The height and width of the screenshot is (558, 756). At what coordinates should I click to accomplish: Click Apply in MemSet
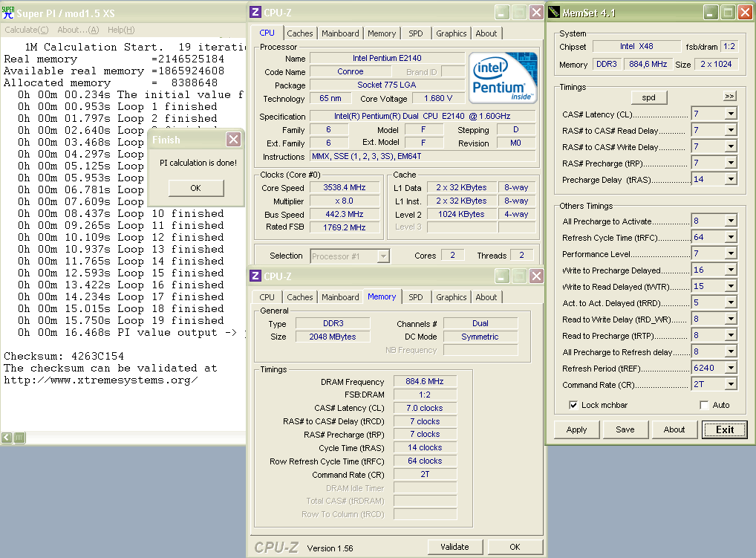click(x=576, y=429)
